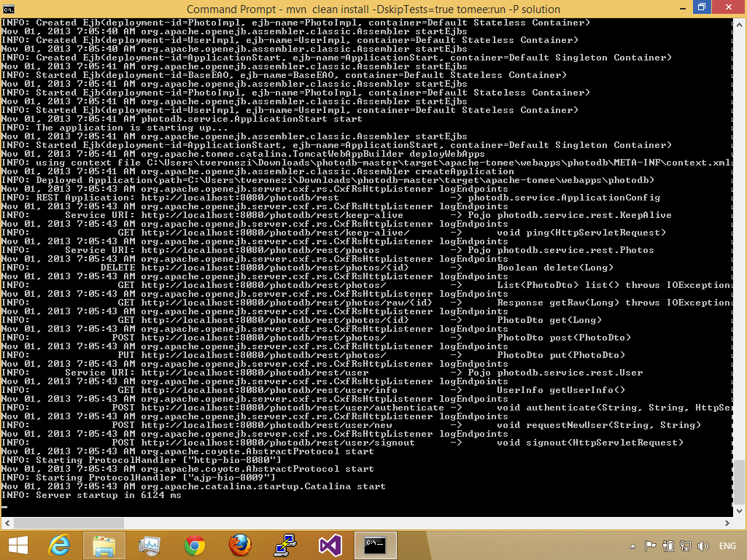Click the horizontal scrollbar left arrow
Screen dimensions: 747x560
pos(7,523)
